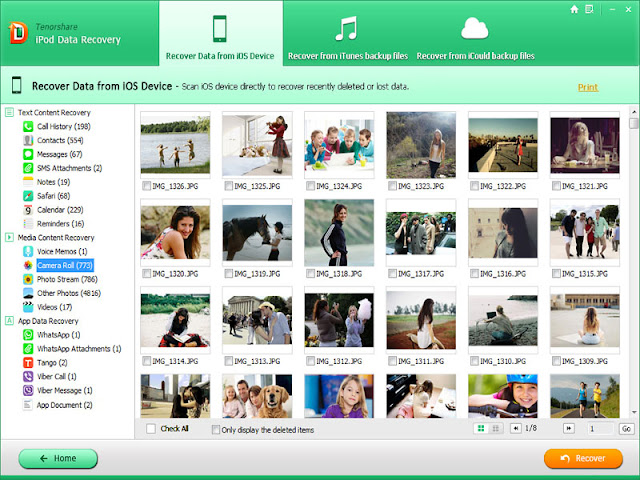Toggle Only display the deleted items

click(216, 430)
